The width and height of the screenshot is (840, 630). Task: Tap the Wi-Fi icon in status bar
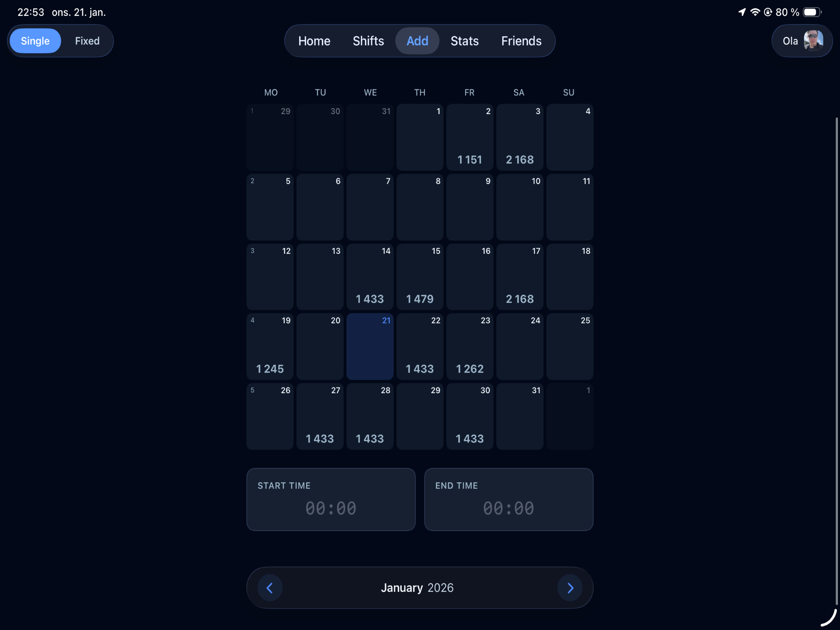click(755, 12)
